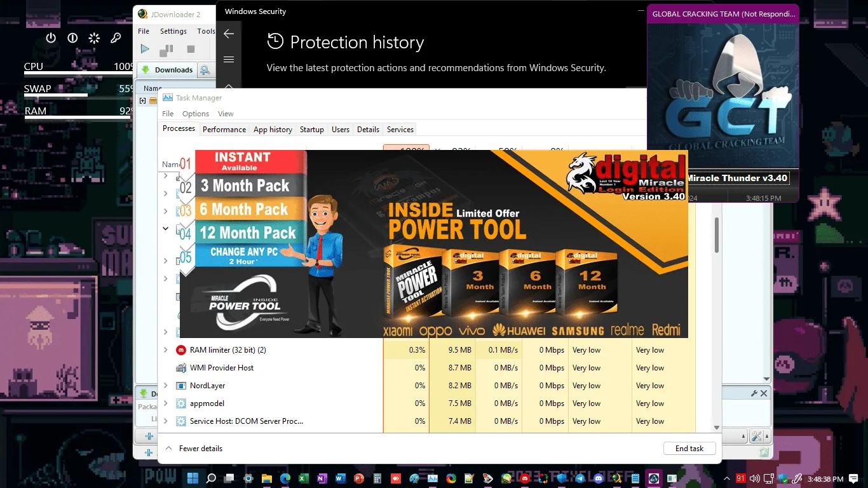
Task: Select the Service Host: DCOM Server row name
Action: tap(247, 421)
